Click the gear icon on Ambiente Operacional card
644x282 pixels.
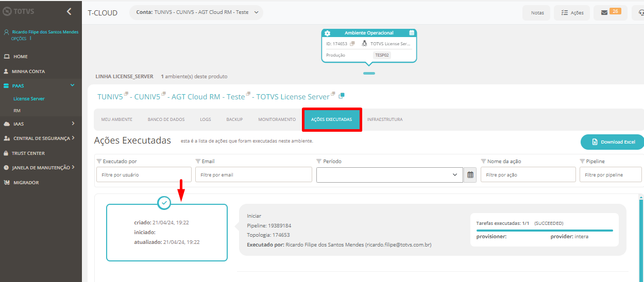click(x=327, y=33)
